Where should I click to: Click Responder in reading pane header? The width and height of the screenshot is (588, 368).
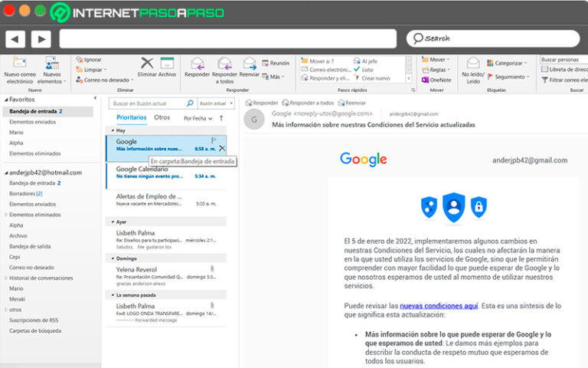262,103
